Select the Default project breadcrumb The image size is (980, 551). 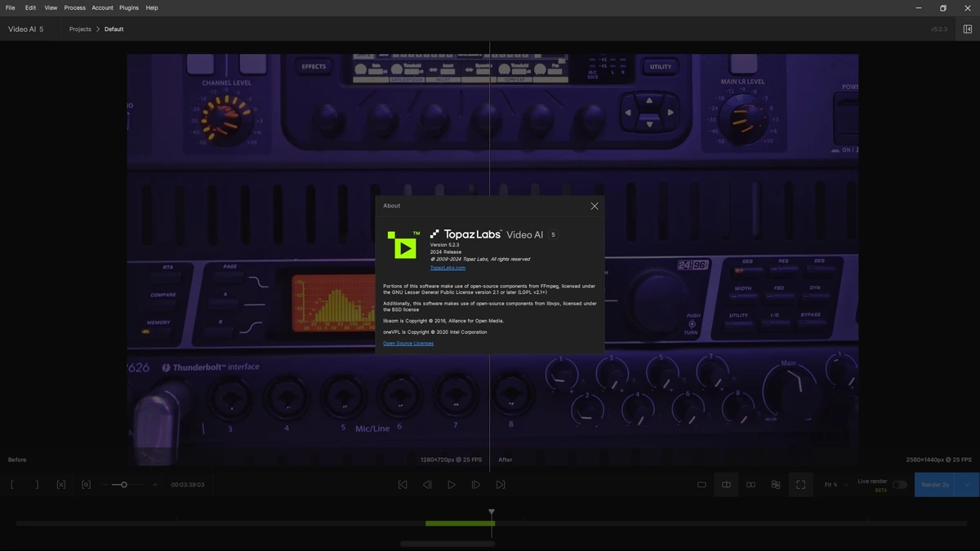pos(114,29)
